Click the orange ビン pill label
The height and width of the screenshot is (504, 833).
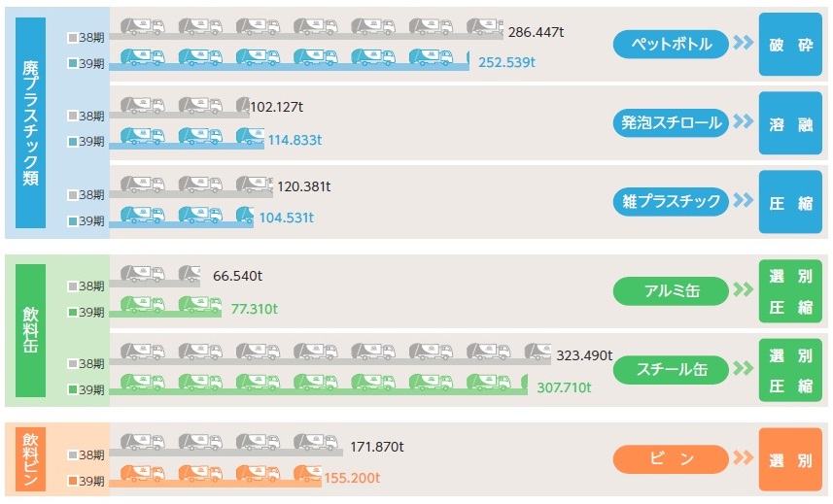click(671, 458)
